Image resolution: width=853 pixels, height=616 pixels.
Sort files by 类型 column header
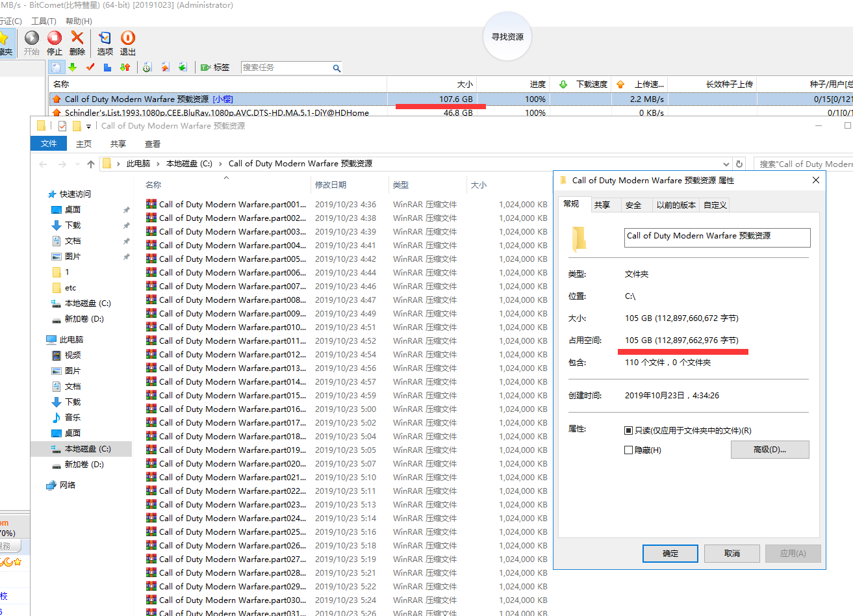427,185
